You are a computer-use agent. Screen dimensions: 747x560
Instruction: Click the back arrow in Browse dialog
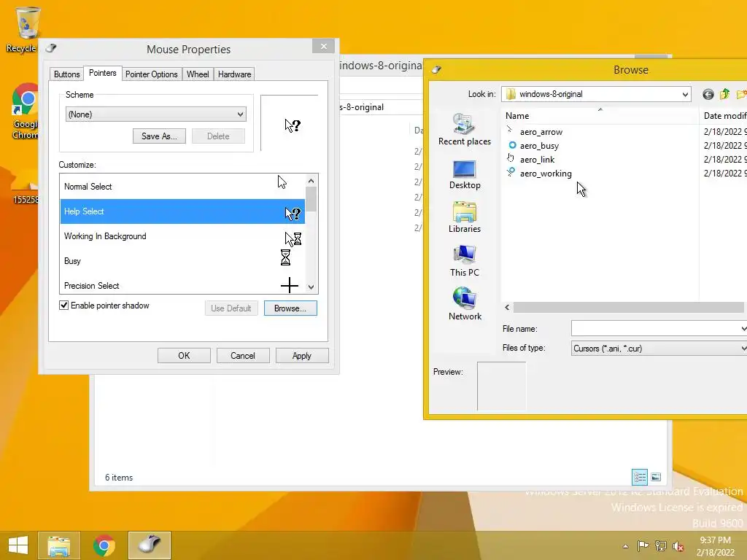coord(708,94)
